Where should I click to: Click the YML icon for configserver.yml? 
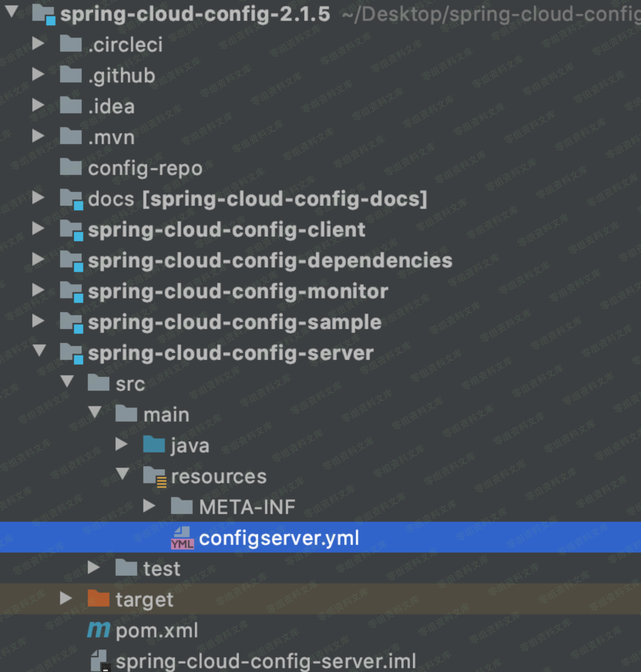pos(182,538)
